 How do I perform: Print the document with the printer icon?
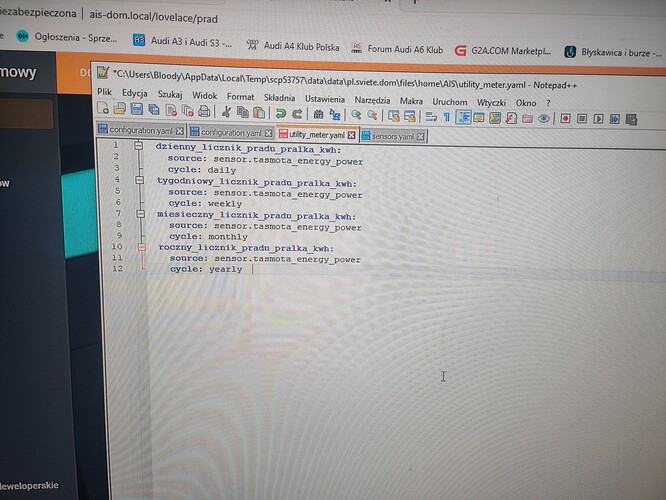(204, 111)
